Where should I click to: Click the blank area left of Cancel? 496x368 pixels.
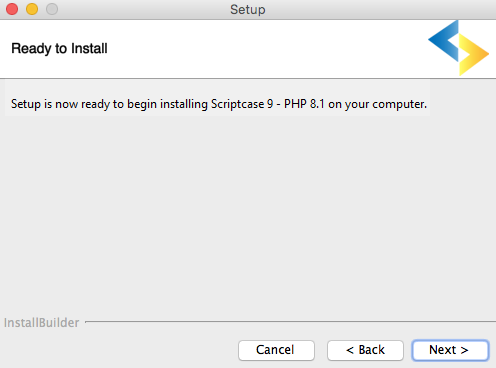tap(117, 350)
